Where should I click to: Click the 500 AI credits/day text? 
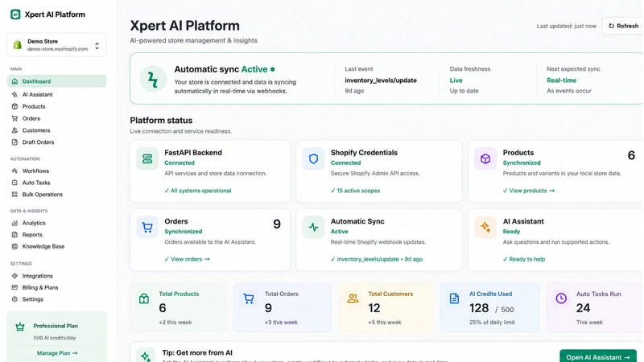point(55,338)
